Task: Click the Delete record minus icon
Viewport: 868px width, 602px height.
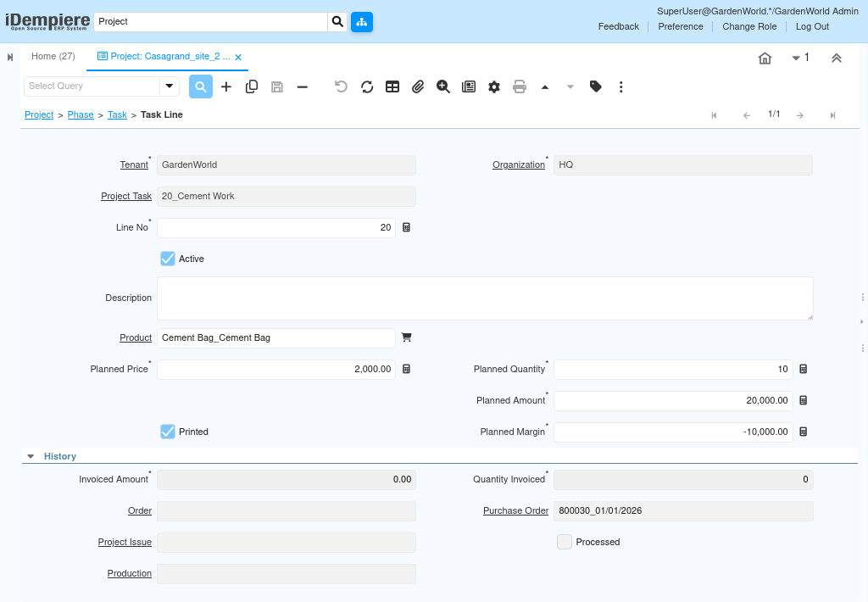Action: [x=303, y=86]
